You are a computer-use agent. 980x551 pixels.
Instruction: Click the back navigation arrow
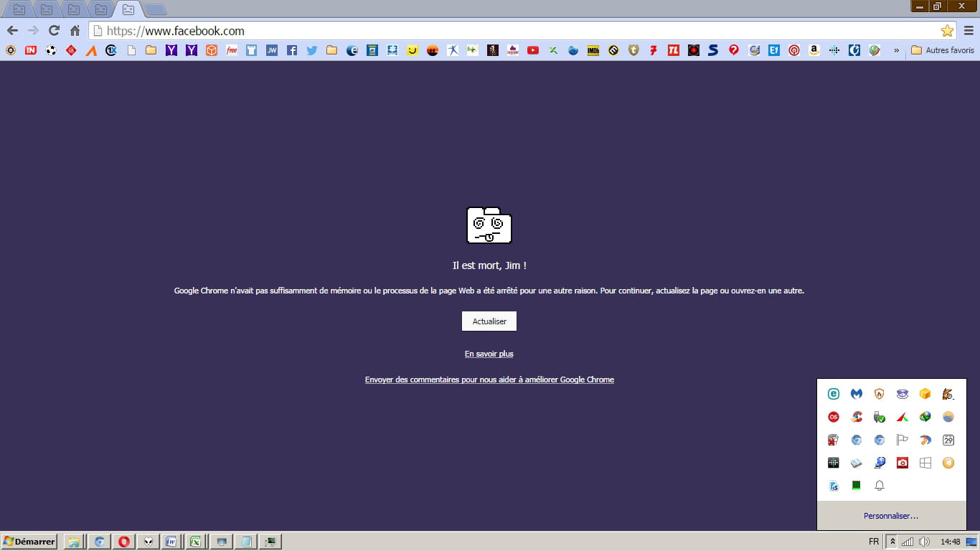tap(12, 31)
